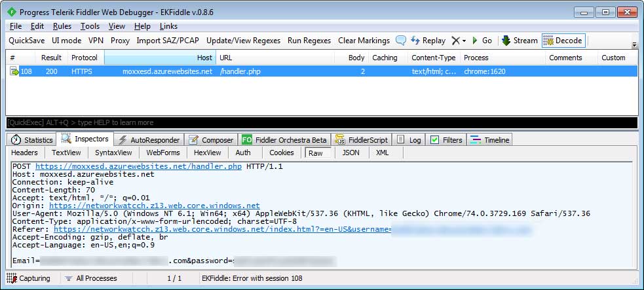Sort sessions by Body column
The height and width of the screenshot is (290, 644).
(352, 58)
